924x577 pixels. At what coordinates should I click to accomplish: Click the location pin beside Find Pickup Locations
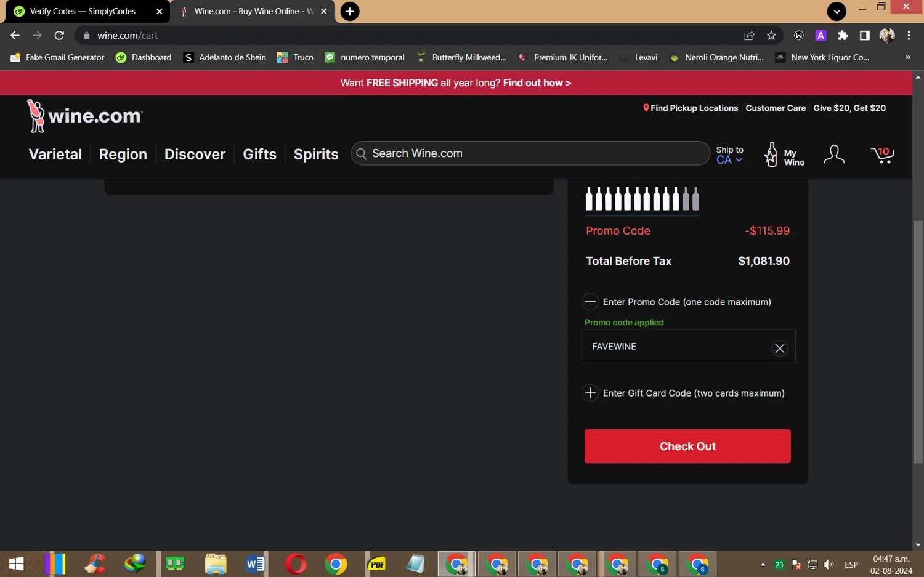coord(646,108)
